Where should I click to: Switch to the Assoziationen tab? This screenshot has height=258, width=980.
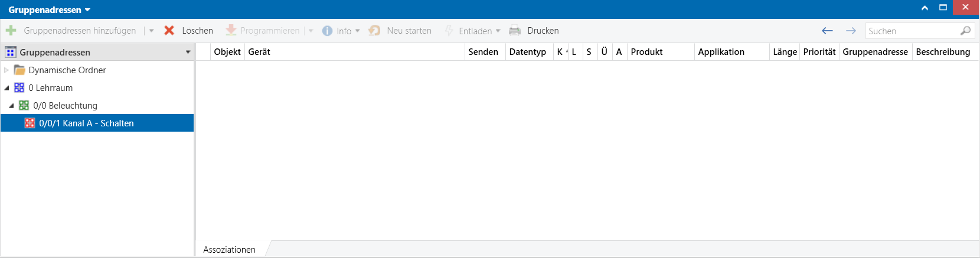[x=229, y=250]
